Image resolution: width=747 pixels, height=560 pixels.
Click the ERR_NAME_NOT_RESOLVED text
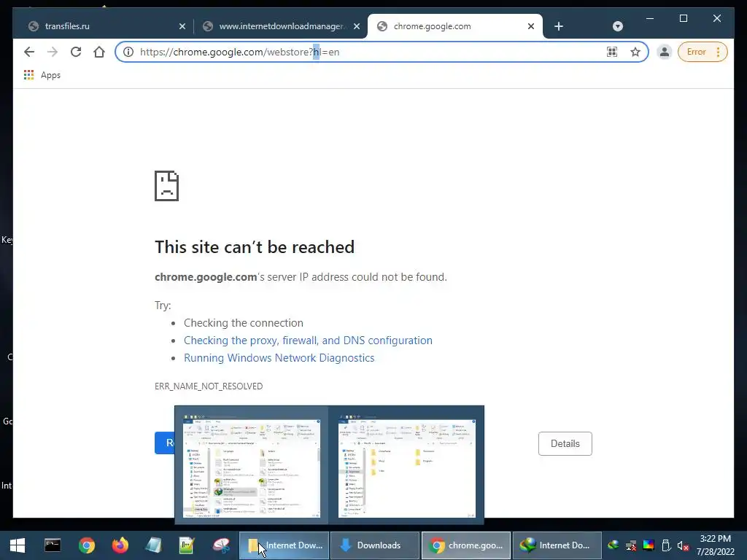click(x=209, y=386)
